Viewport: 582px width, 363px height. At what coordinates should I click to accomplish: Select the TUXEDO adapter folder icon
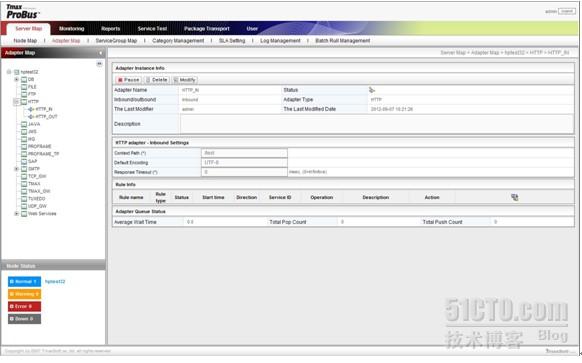24,199
